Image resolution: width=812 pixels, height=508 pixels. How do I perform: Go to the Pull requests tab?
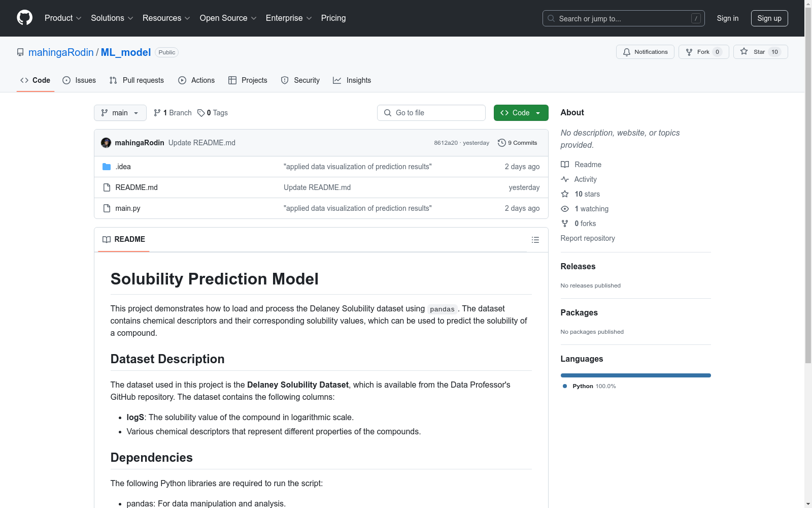click(x=137, y=80)
